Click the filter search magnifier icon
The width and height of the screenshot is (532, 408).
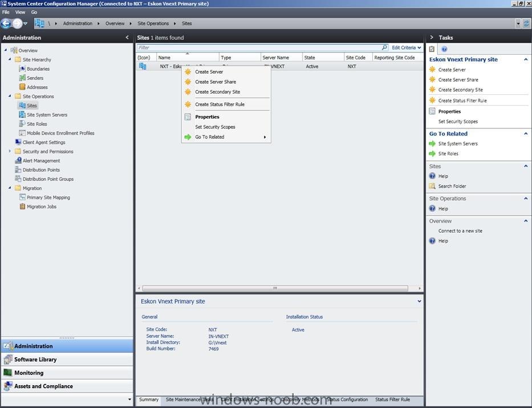click(384, 47)
